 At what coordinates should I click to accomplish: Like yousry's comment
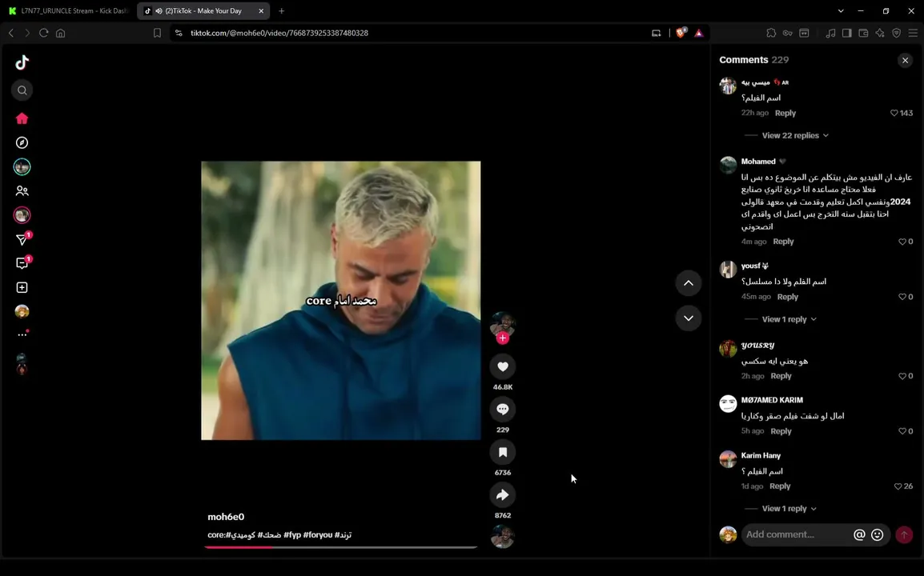click(x=902, y=376)
